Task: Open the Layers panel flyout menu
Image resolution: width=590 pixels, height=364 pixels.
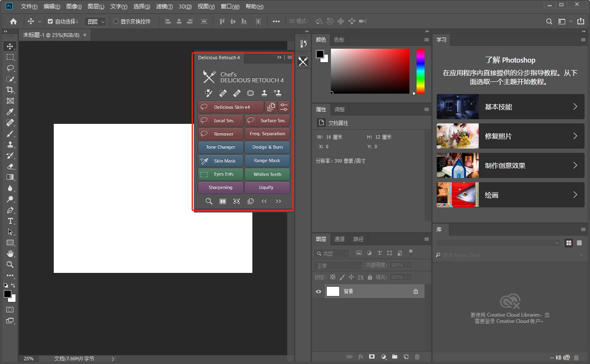Action: [427, 239]
